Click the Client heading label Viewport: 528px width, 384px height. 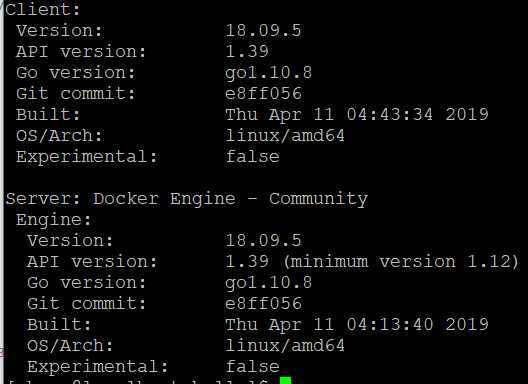pyautogui.click(x=43, y=9)
